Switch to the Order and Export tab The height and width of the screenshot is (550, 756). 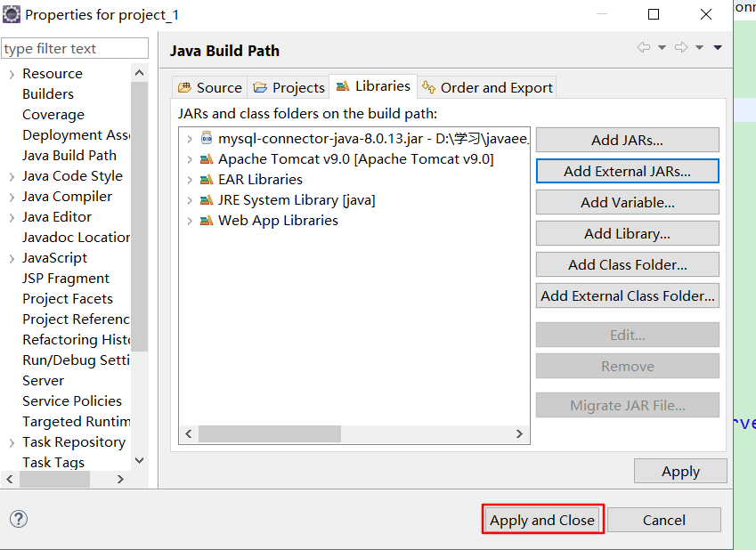click(x=495, y=87)
